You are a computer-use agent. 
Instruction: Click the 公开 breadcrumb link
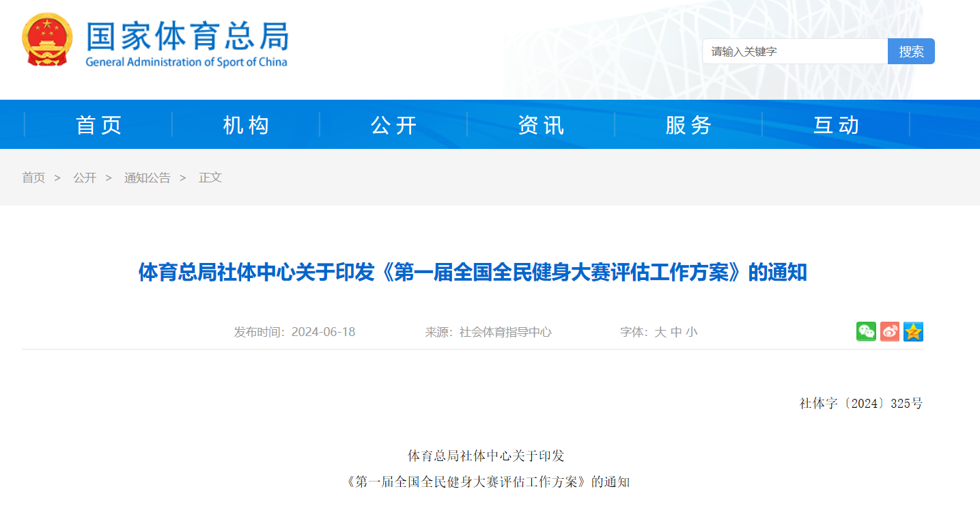pyautogui.click(x=85, y=178)
